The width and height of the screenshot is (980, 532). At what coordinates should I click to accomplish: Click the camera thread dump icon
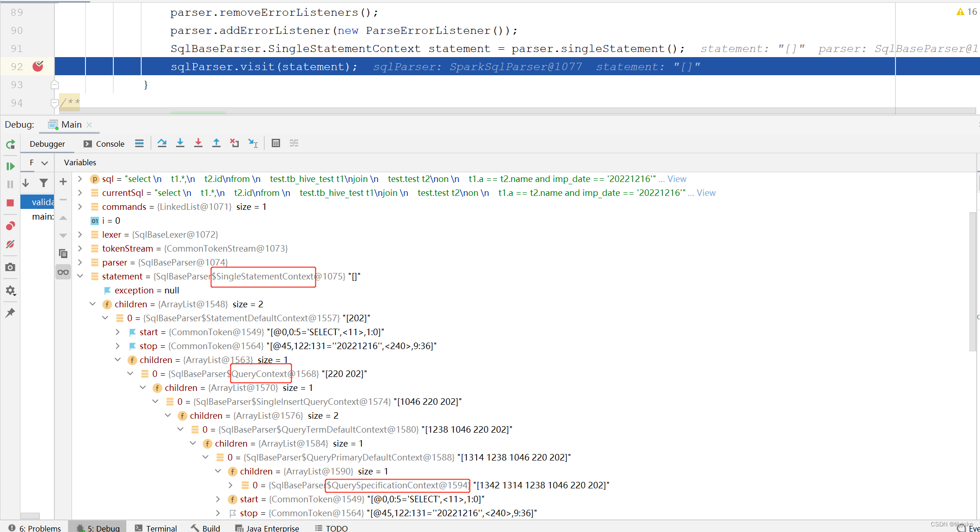(10, 267)
